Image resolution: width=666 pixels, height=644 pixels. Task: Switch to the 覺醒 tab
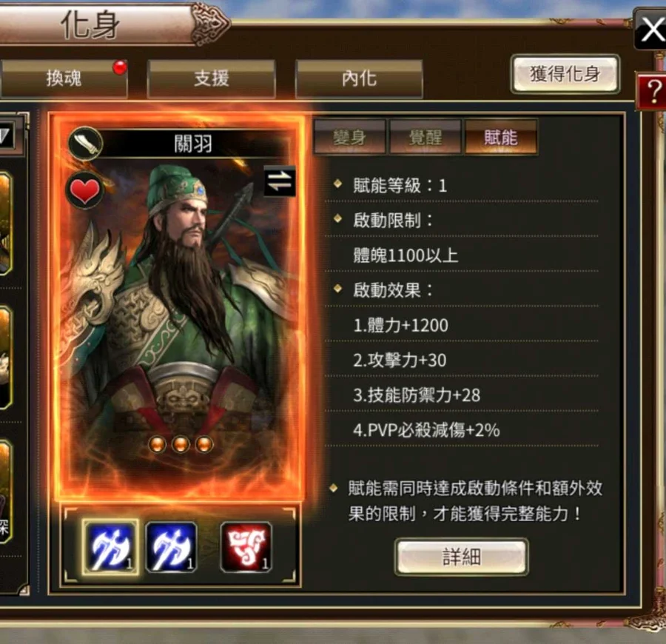425,138
